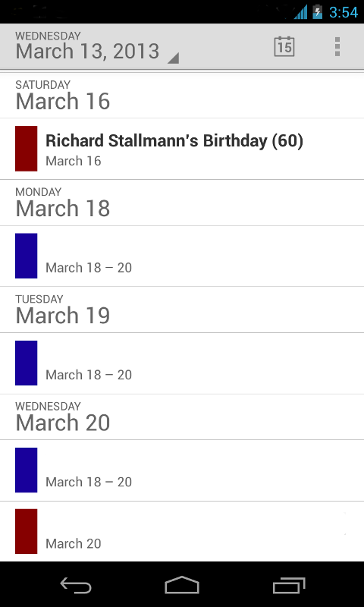Open Richard Stallmann's Birthday event
This screenshot has height=607, width=364.
coord(182,149)
